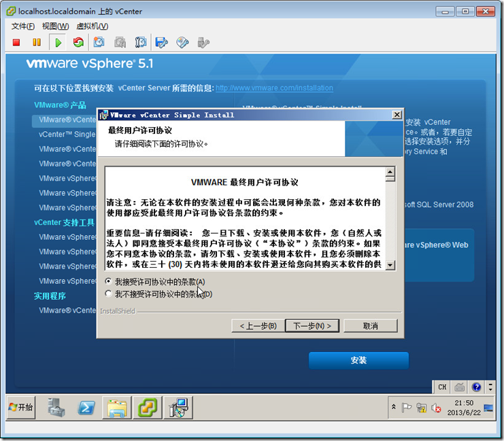Open PowerShell taskbar icon
Image resolution: width=504 pixels, height=441 pixels.
coord(86,407)
